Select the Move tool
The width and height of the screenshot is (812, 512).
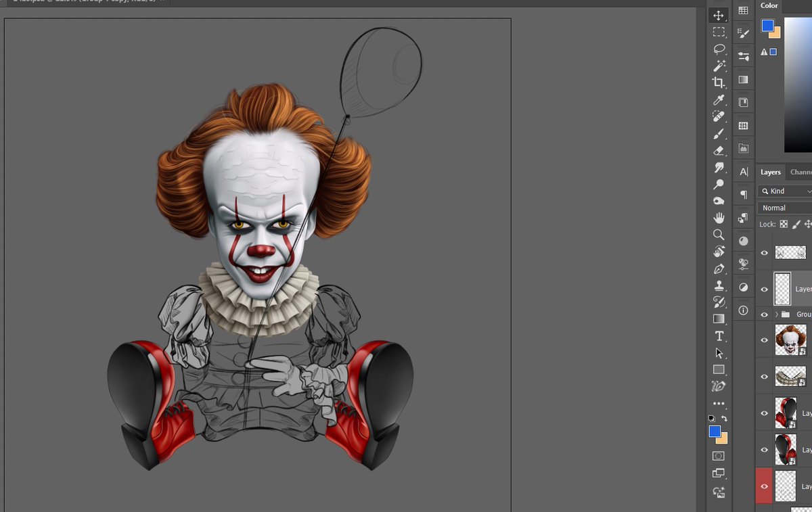point(719,15)
